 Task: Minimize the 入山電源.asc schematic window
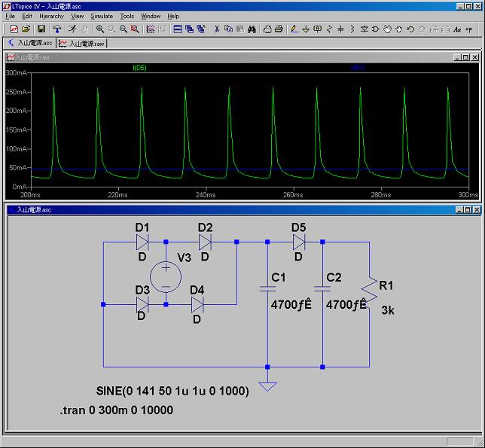[x=459, y=209]
